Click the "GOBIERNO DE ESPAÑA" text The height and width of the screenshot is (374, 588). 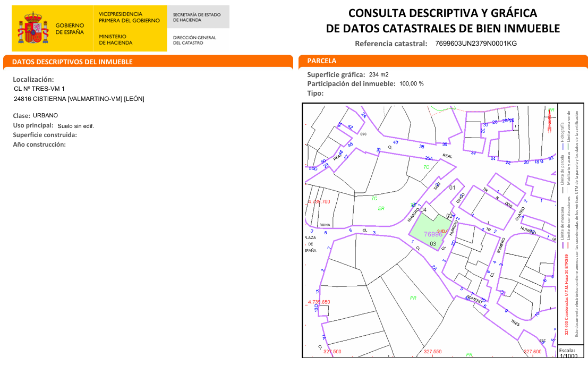[x=70, y=29]
